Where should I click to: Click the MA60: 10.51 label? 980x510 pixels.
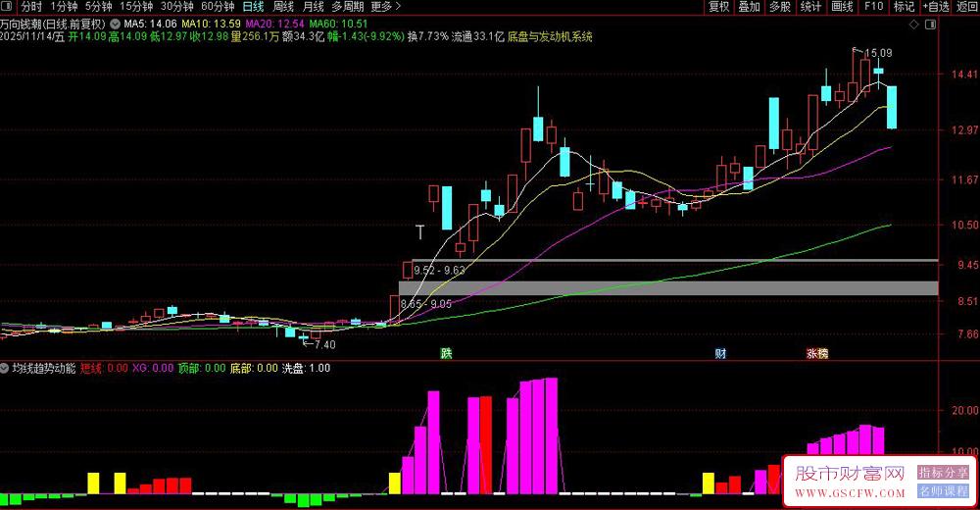click(339, 24)
